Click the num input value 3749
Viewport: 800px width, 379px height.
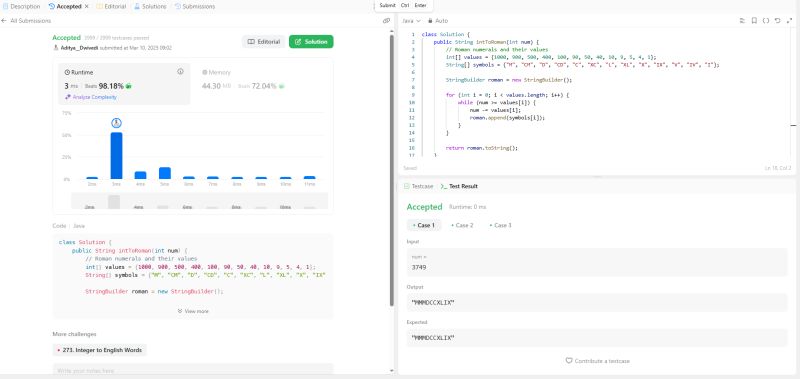pyautogui.click(x=419, y=267)
